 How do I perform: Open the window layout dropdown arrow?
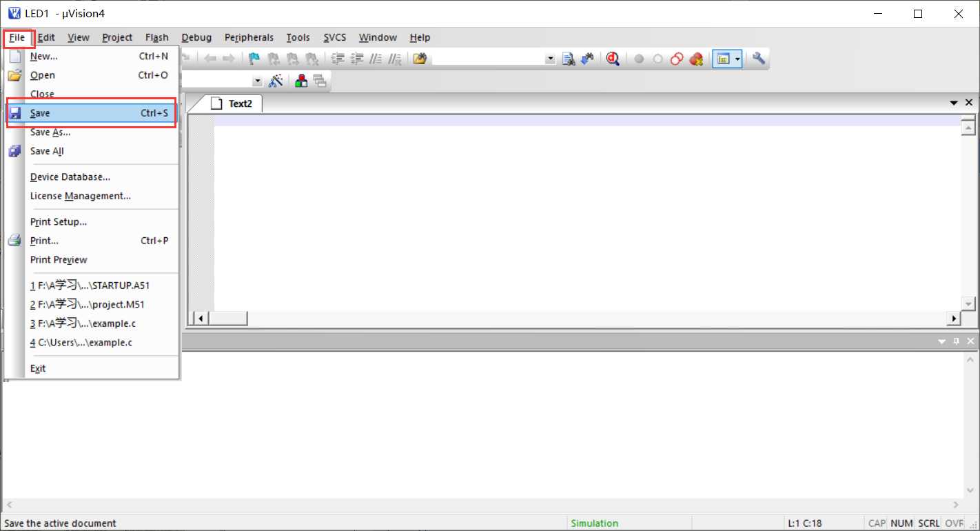point(737,59)
